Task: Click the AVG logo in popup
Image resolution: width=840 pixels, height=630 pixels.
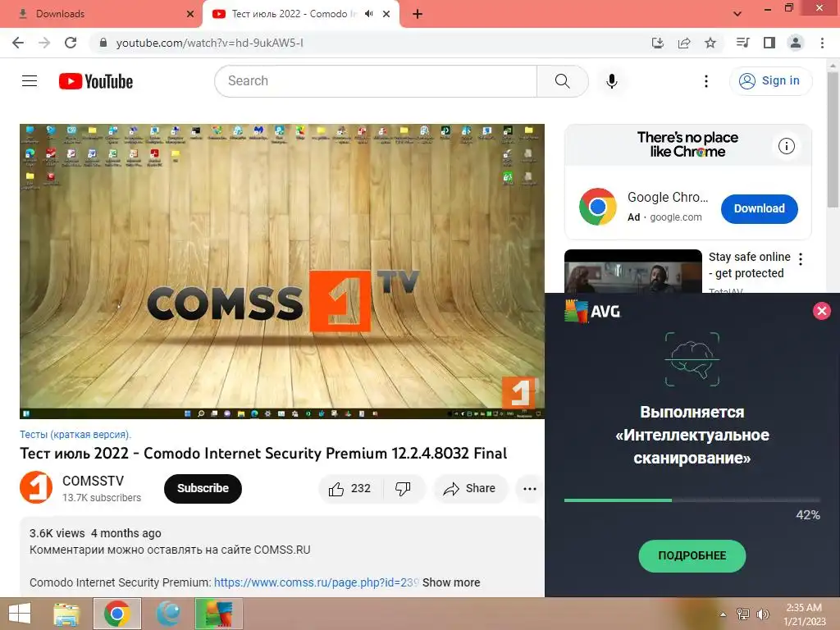Action: (592, 311)
